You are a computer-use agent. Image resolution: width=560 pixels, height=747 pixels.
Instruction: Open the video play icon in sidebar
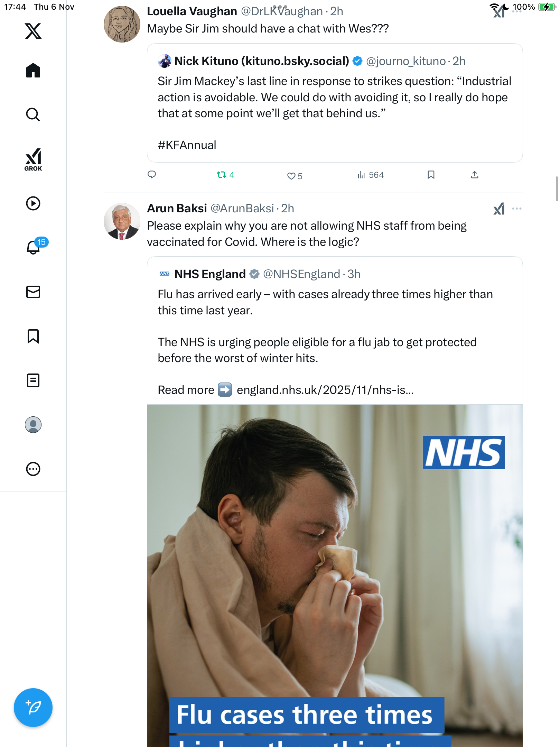[x=33, y=203]
